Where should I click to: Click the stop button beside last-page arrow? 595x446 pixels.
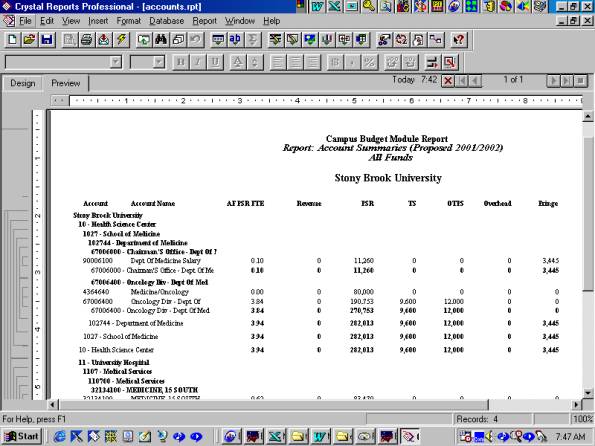click(580, 80)
